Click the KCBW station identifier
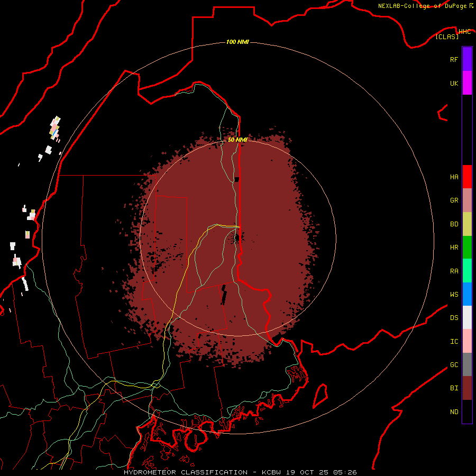Screen dimensions: 476x476 pos(271,472)
